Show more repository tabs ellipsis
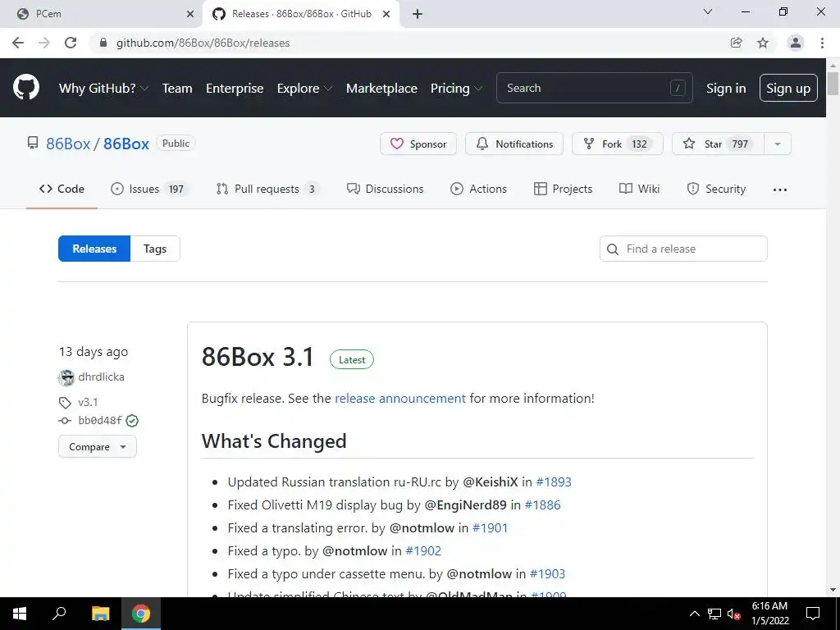840x630 pixels. pos(780,189)
